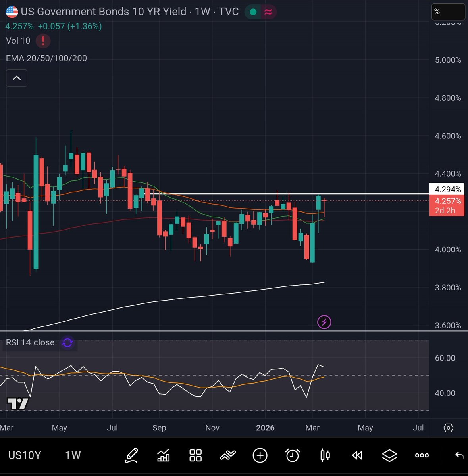Tap the red 4.257% current price label
Screen dimensions: 468x476
click(447, 205)
